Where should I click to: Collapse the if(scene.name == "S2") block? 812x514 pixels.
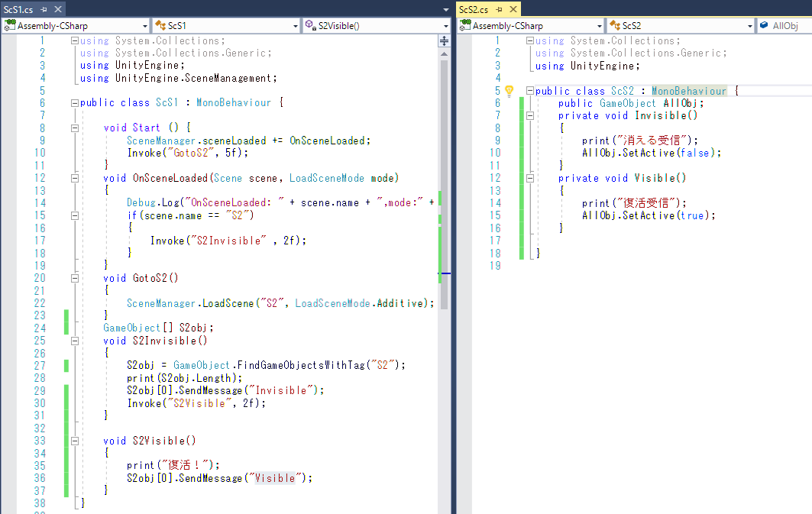coord(75,215)
